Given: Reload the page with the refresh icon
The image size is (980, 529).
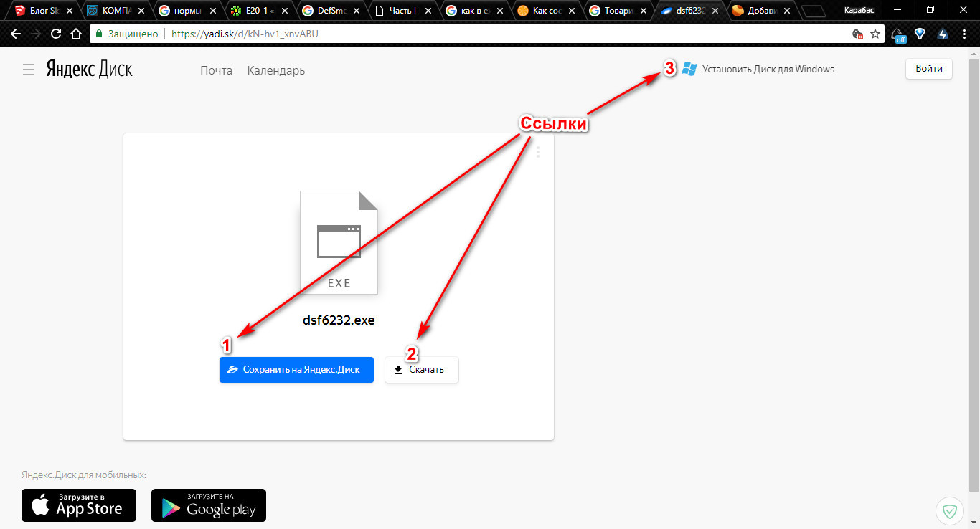Looking at the screenshot, I should pyautogui.click(x=56, y=34).
